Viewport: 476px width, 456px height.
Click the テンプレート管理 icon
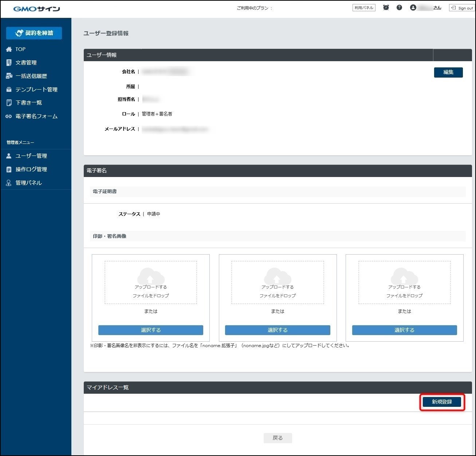pos(9,89)
